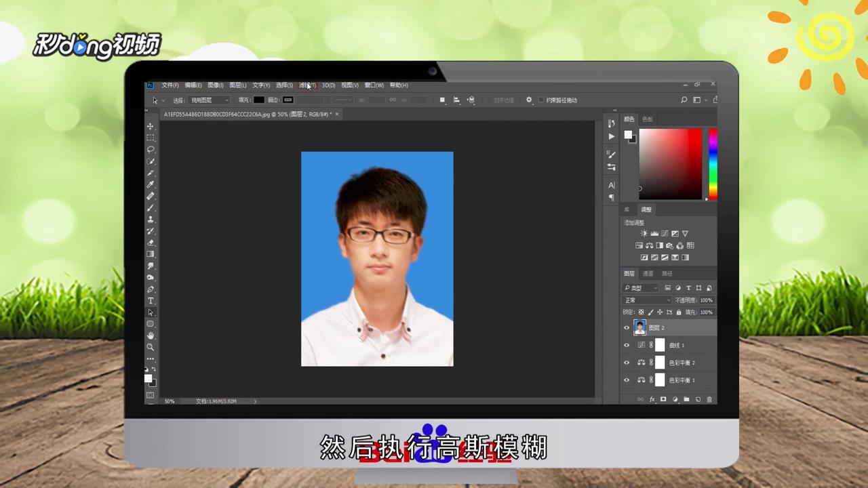Open the layer filter 类型 dropdown
868x488 pixels.
click(x=642, y=288)
